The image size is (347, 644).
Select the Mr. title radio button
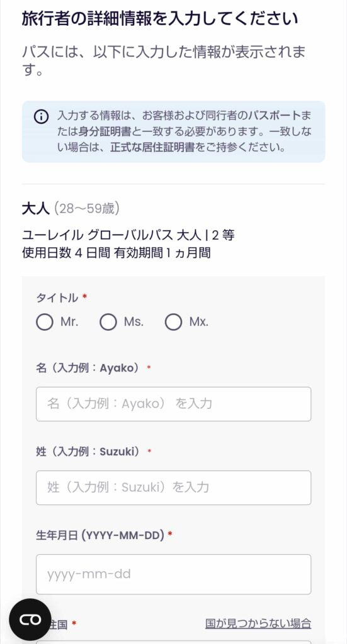point(45,323)
